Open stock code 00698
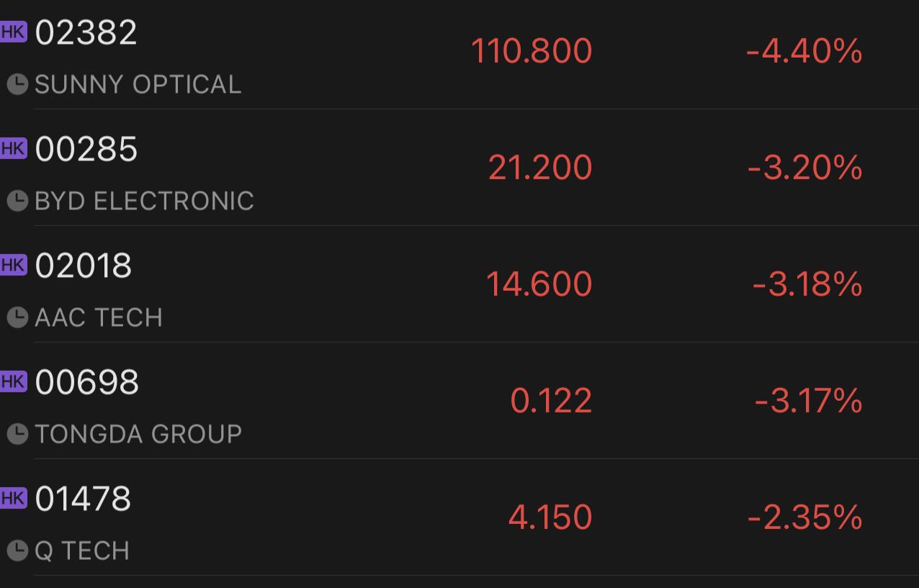 click(86, 383)
